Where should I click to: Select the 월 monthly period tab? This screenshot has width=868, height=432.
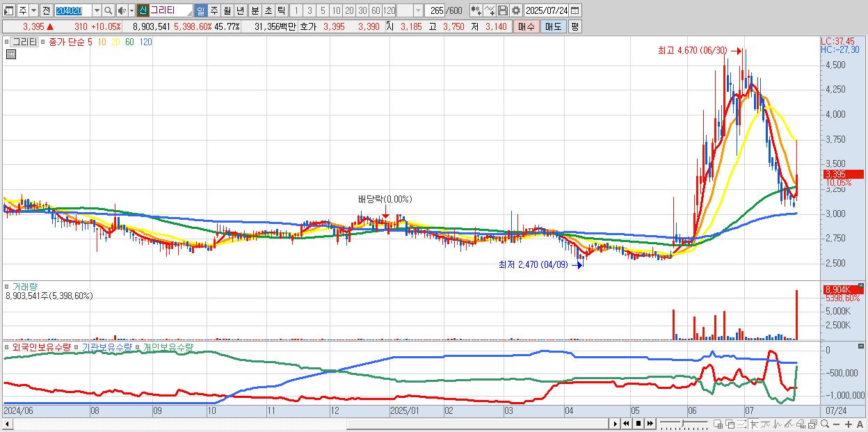coord(227,10)
